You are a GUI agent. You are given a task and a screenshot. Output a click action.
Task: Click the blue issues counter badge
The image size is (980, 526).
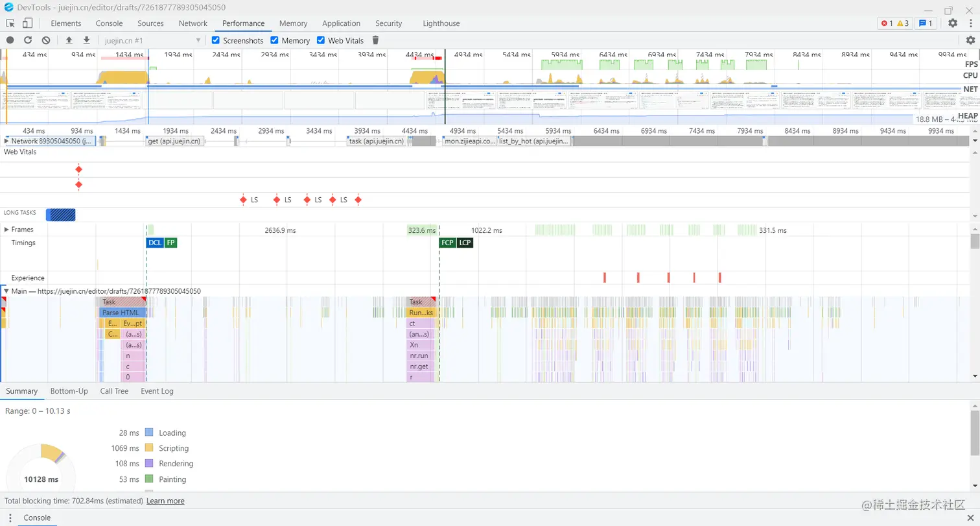(926, 23)
